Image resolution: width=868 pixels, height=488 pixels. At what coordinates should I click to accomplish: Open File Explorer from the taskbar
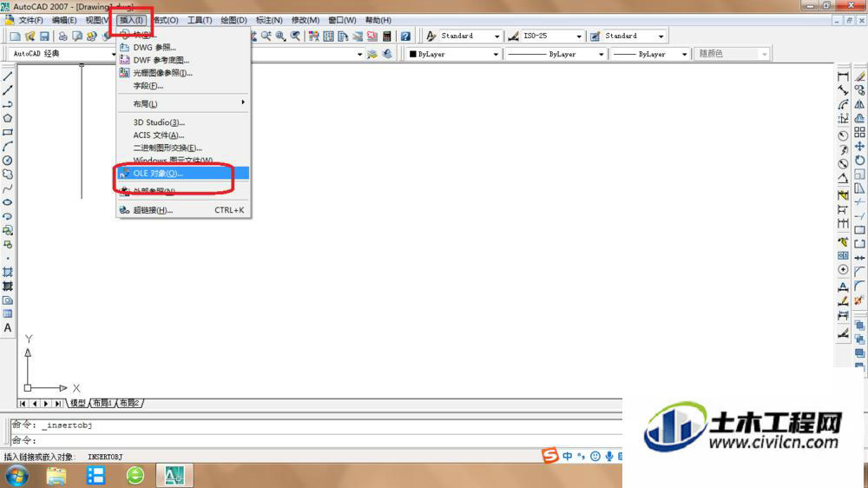[x=56, y=475]
